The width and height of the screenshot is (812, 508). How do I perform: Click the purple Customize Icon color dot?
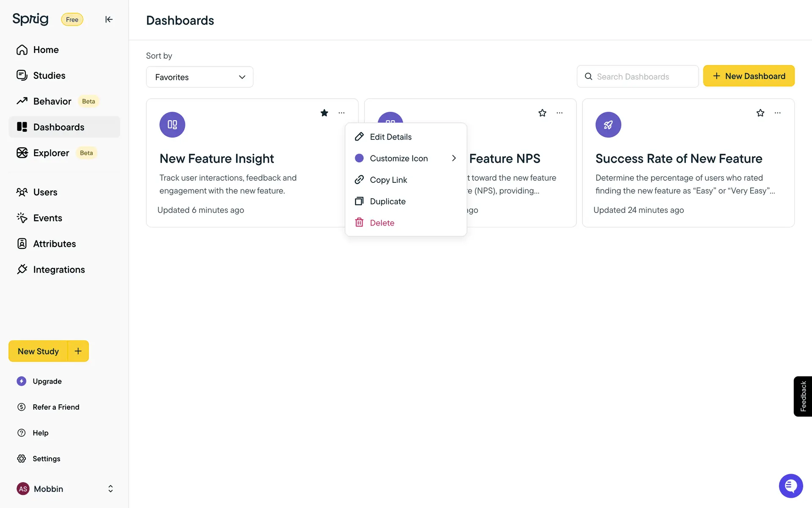pos(359,158)
